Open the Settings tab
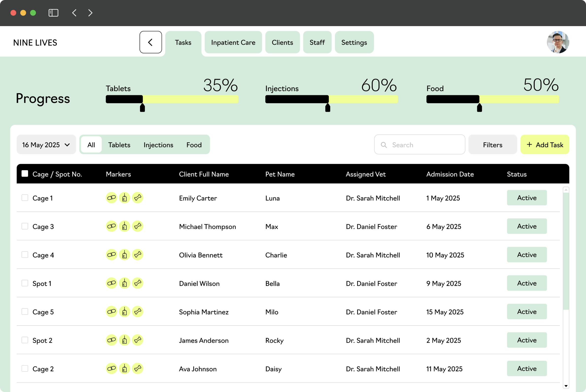This screenshot has width=586, height=392. pos(354,42)
